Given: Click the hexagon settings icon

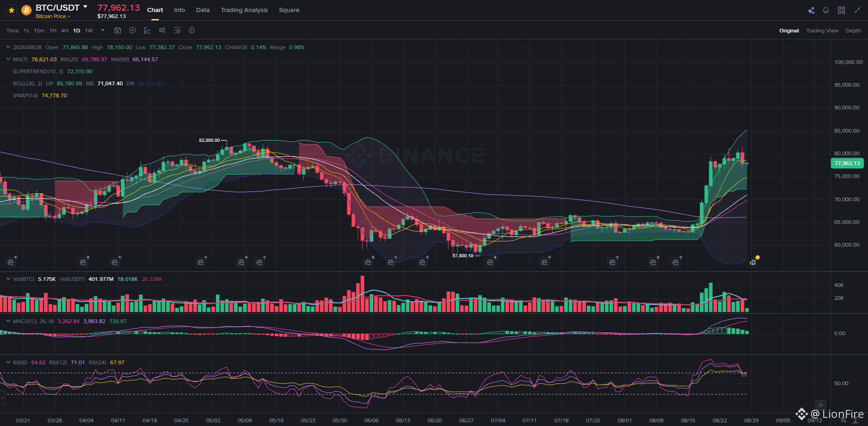Looking at the screenshot, I should click(x=192, y=31).
